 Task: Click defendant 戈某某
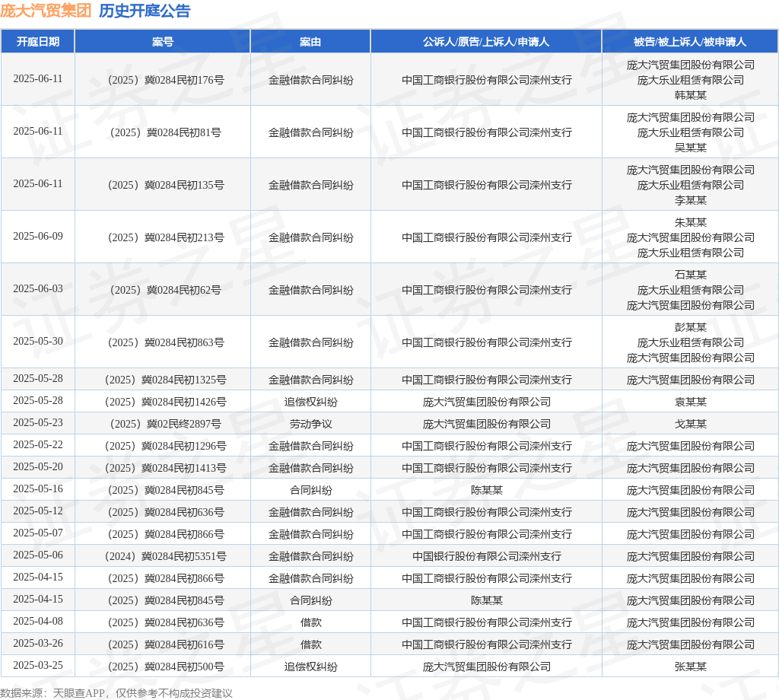coord(691,425)
